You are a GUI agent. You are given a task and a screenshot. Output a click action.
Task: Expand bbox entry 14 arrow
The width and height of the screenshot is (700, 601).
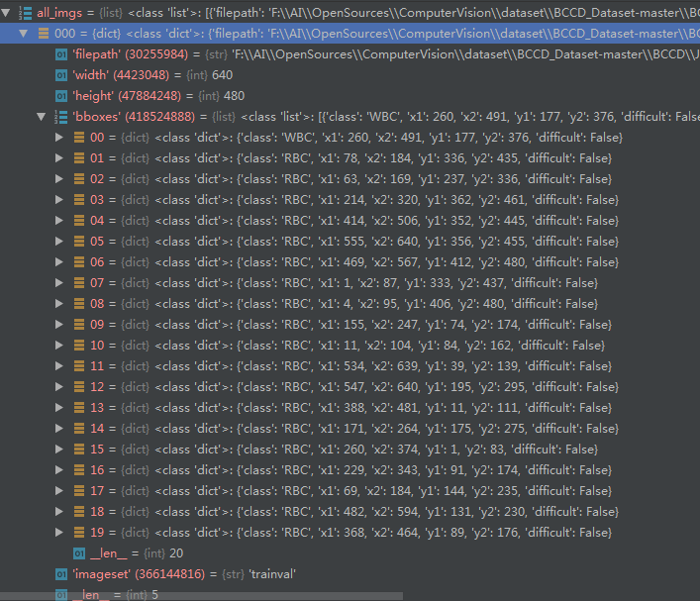pyautogui.click(x=59, y=428)
